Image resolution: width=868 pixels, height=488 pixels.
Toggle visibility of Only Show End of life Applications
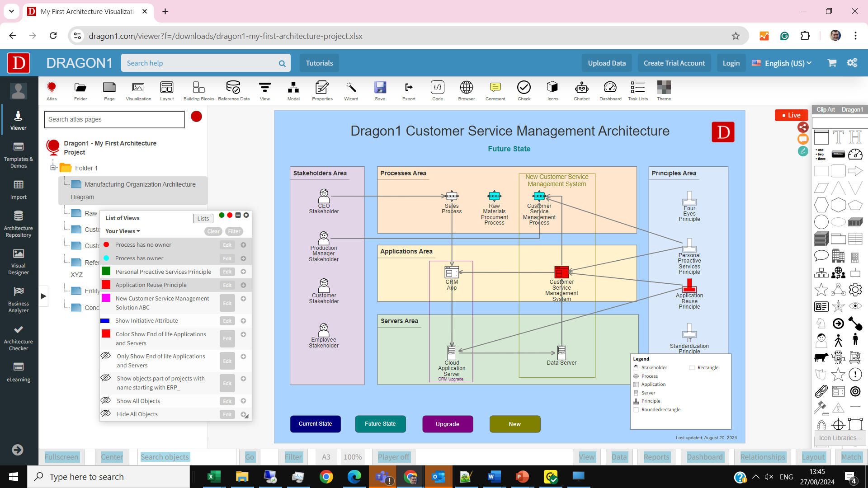(x=105, y=356)
